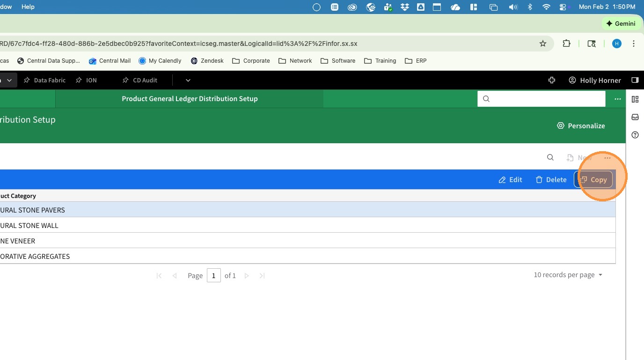Viewport: 644px width, 360px height.
Task: Open the Personalize option
Action: (581, 125)
